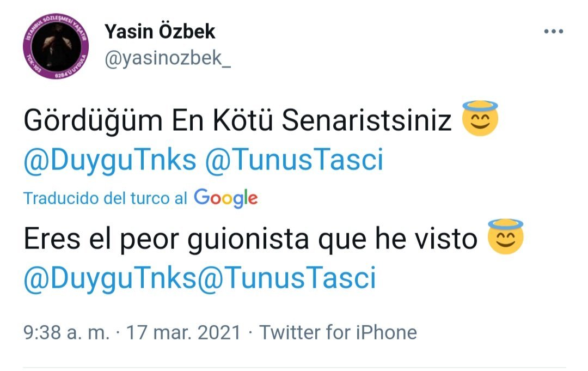Screen dimensions: 588x371
Task: Open the @yasinozbek_ handle link
Action: 168,58
